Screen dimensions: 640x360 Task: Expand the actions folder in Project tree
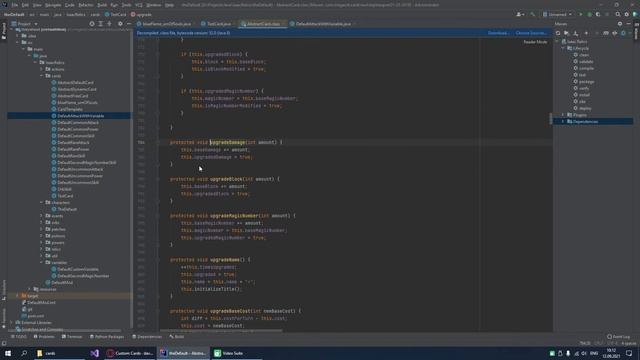(42, 69)
